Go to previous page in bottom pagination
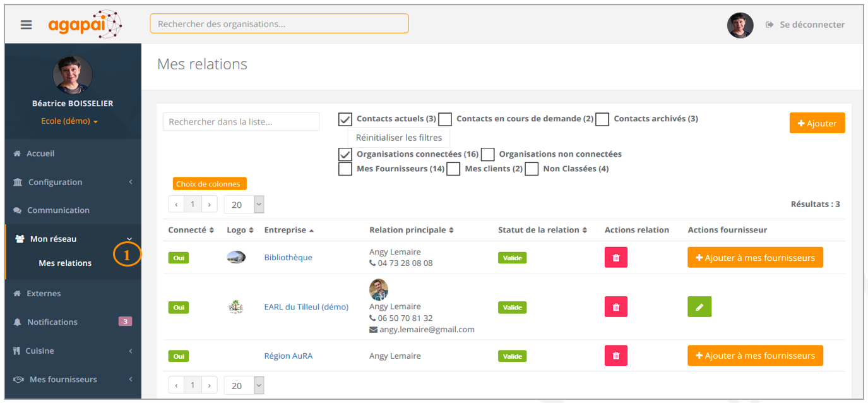Screen dimensions: 868x403 tap(176, 385)
